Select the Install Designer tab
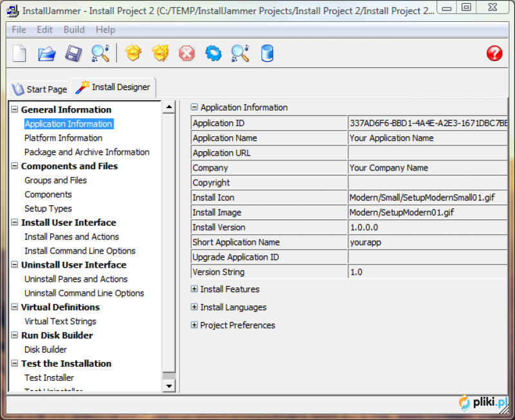Screen dimensions: 515x420 click(x=113, y=87)
